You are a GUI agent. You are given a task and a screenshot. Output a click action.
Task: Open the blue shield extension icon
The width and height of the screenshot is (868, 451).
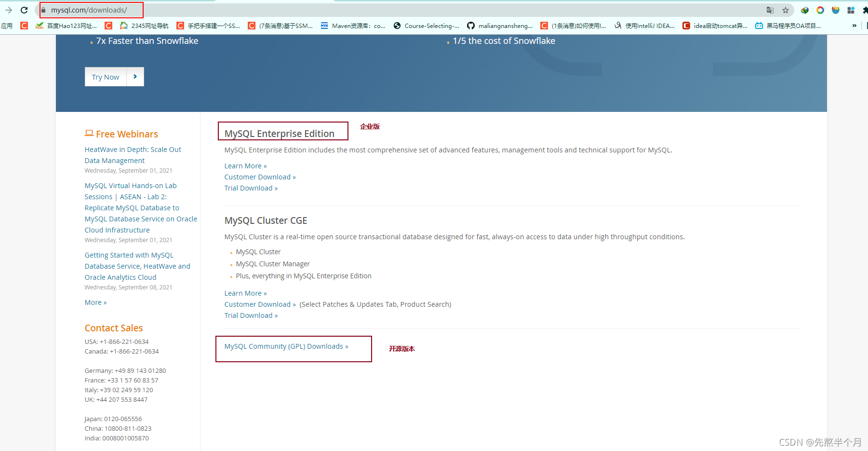click(836, 10)
